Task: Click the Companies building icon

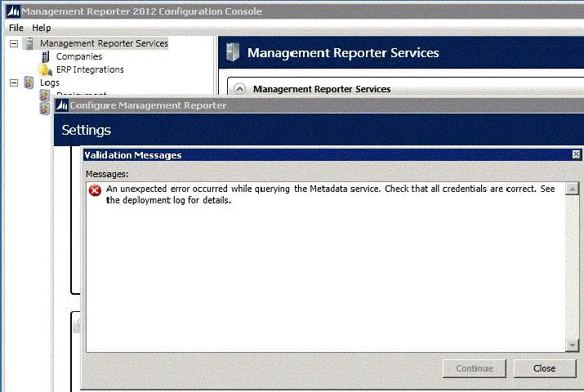Action: point(46,56)
